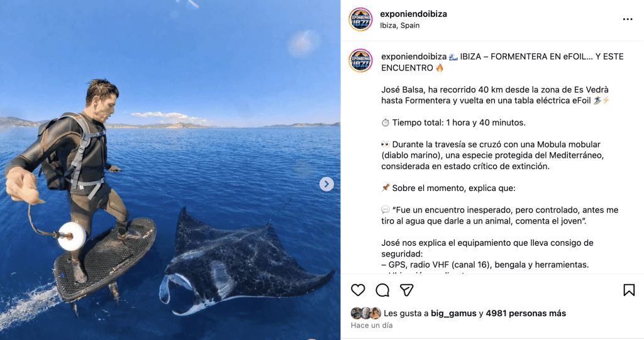This screenshot has width=644, height=340.
Task: Save the post with the bookmark icon
Action: 629,290
